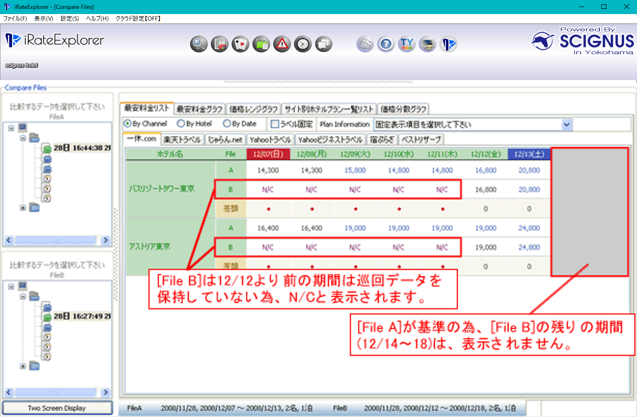Click the playing cards toolbar icon

241,44
